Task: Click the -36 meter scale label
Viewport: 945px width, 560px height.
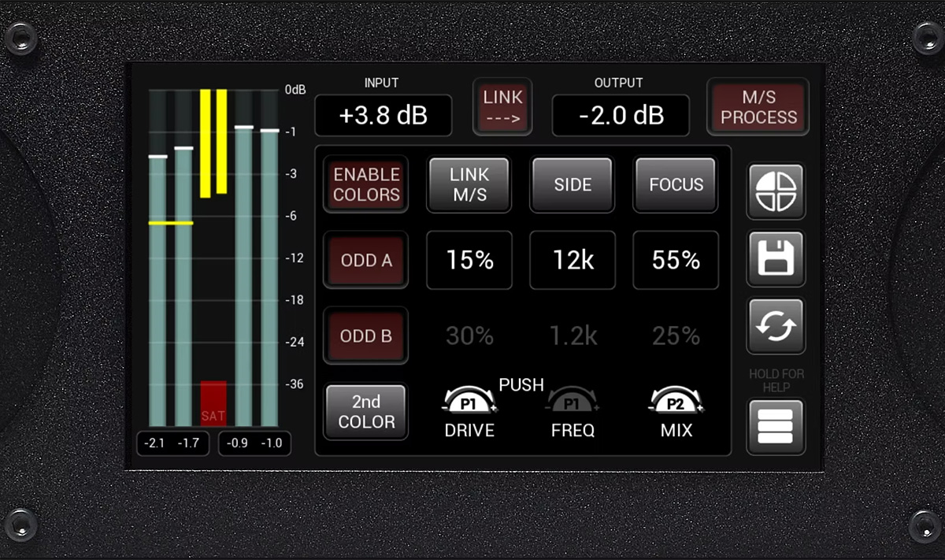Action: [x=295, y=384]
